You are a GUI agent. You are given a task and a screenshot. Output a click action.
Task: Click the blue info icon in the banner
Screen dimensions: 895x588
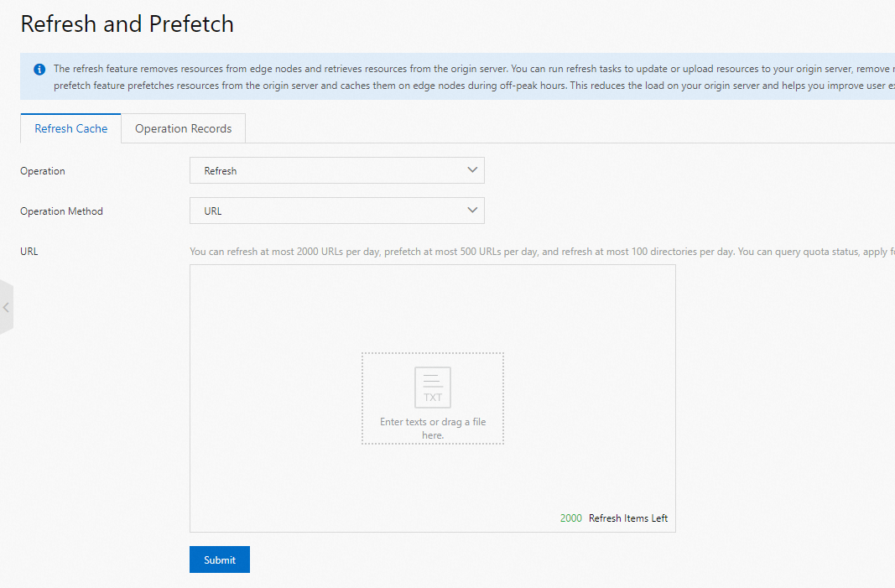39,69
